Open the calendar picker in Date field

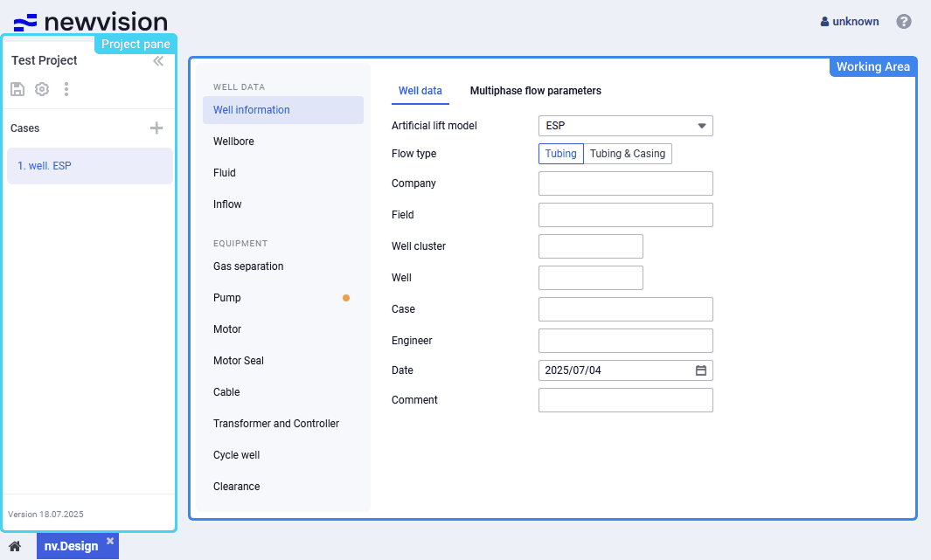coord(700,370)
